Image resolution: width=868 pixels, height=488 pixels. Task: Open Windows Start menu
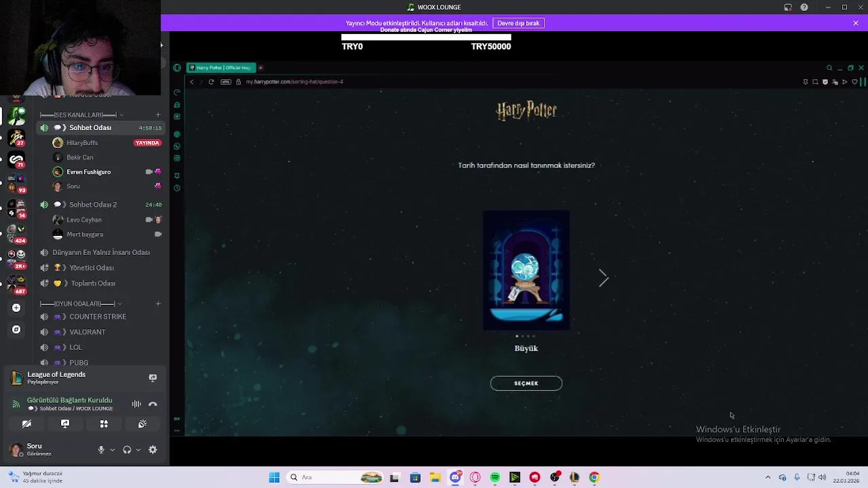pos(274,478)
